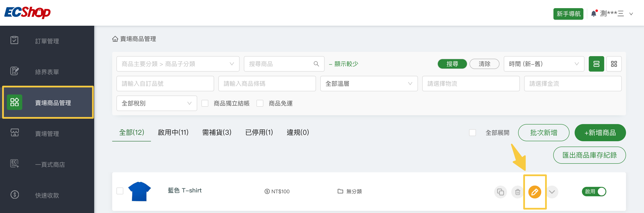Click the 無分類 category label
644x213 pixels.
point(354,192)
